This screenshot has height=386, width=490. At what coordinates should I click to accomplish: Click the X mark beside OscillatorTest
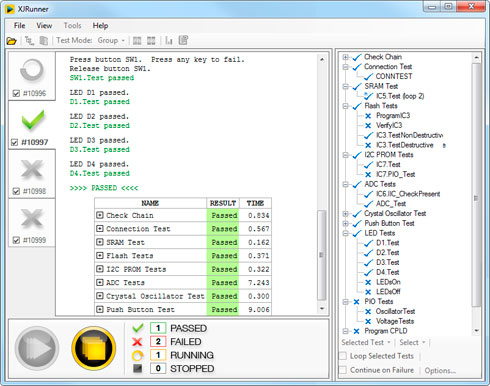(368, 312)
